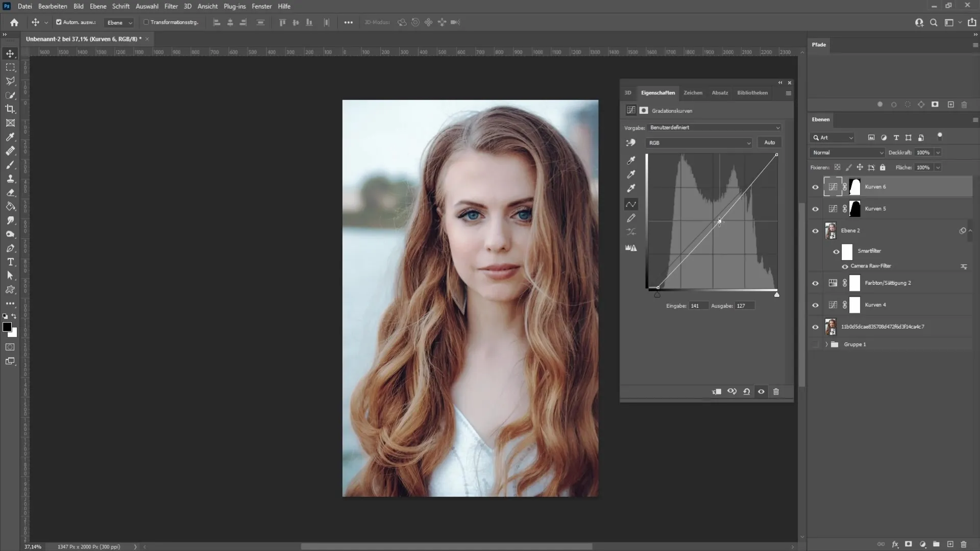Click the Type tool in toolbar

click(x=10, y=262)
